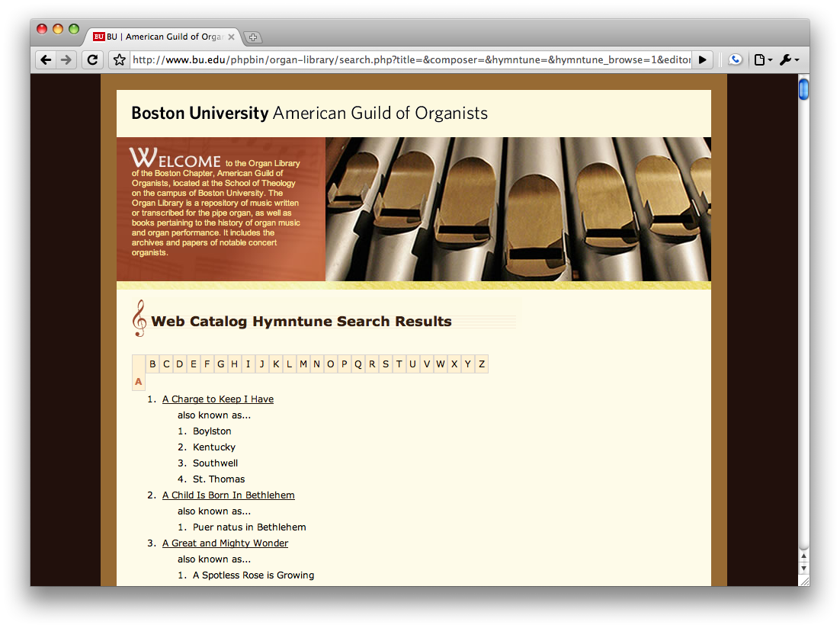
Task: Open the page menu document icon
Action: pyautogui.click(x=763, y=59)
